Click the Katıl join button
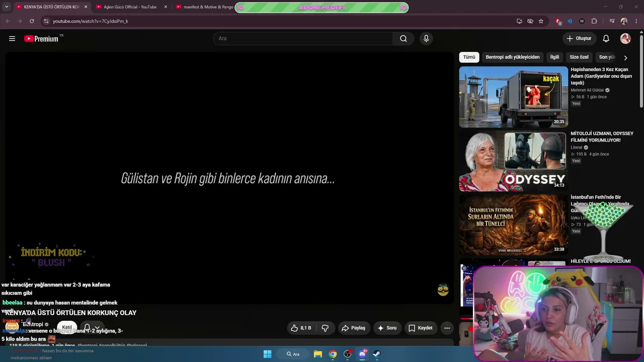 click(67, 327)
